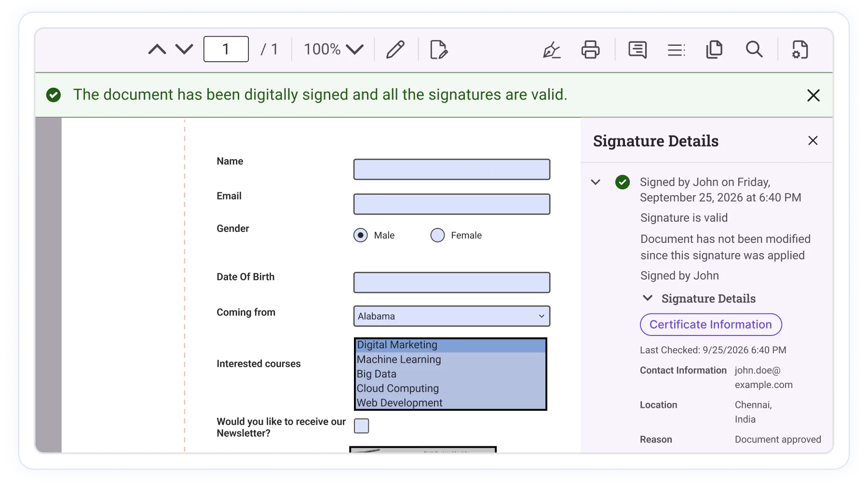Go to next page with down arrow
This screenshot has width=868, height=482.
coord(184,49)
